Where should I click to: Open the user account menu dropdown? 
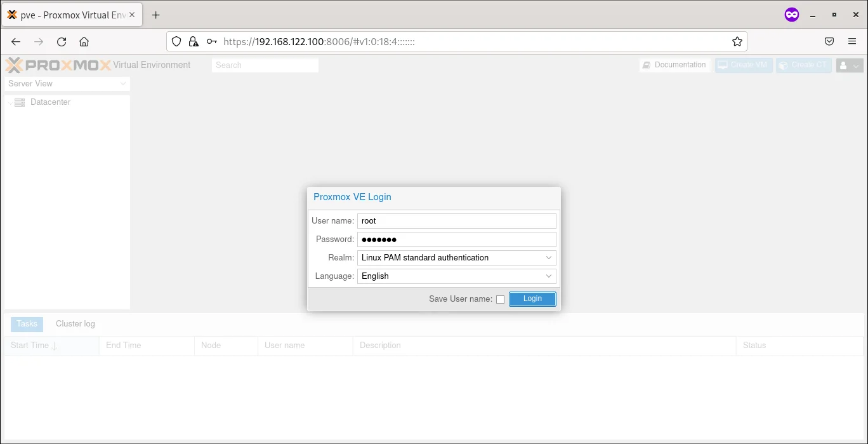(x=850, y=65)
